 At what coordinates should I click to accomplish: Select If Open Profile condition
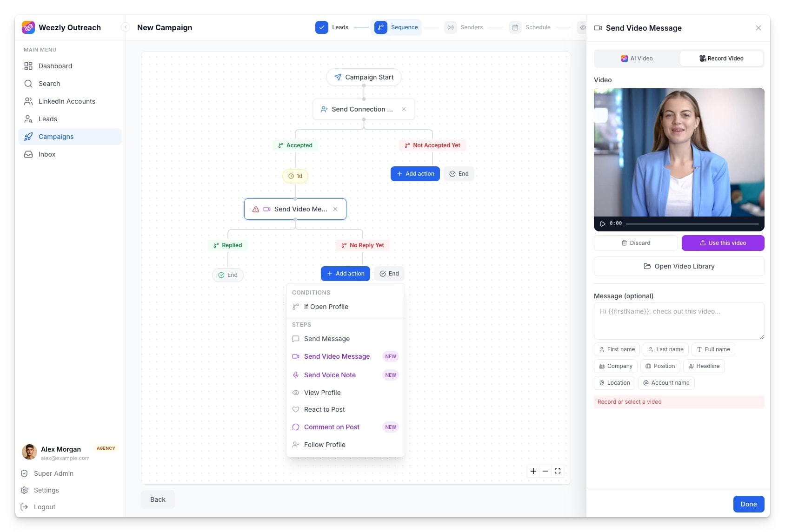346,307
